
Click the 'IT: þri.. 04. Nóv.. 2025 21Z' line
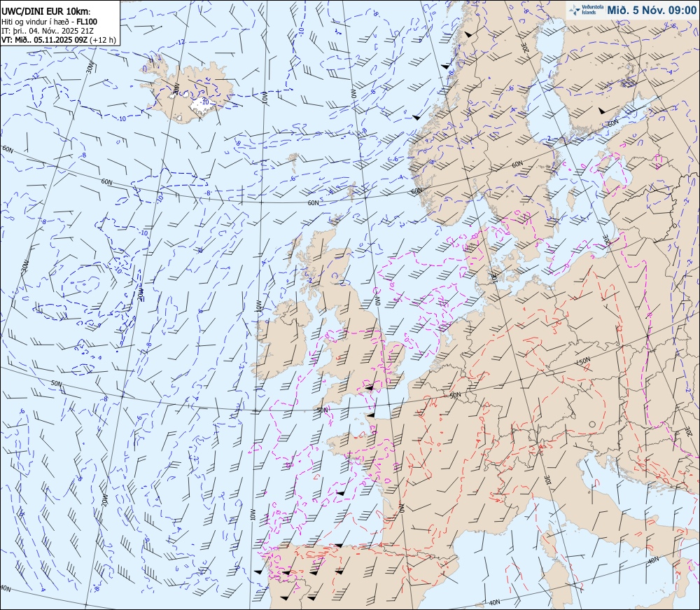click(48, 31)
